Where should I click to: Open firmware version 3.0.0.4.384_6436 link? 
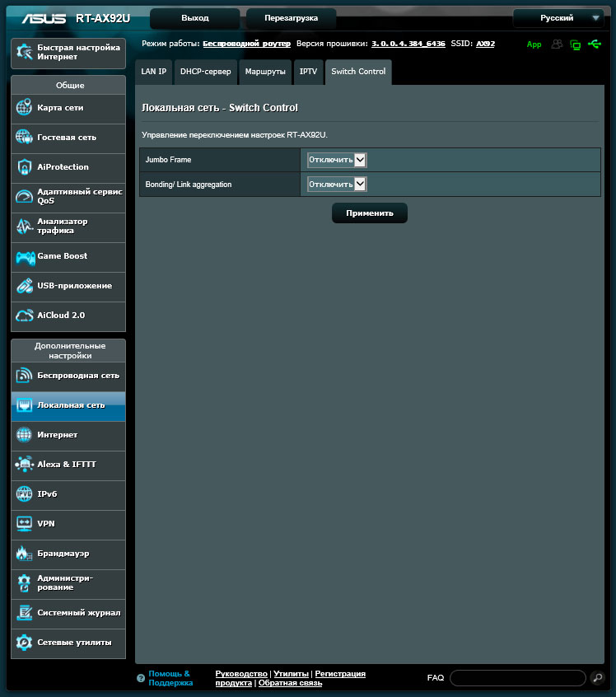tap(408, 44)
